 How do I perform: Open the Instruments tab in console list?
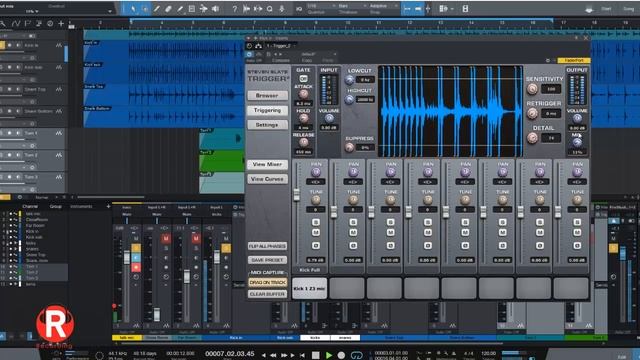(x=81, y=207)
